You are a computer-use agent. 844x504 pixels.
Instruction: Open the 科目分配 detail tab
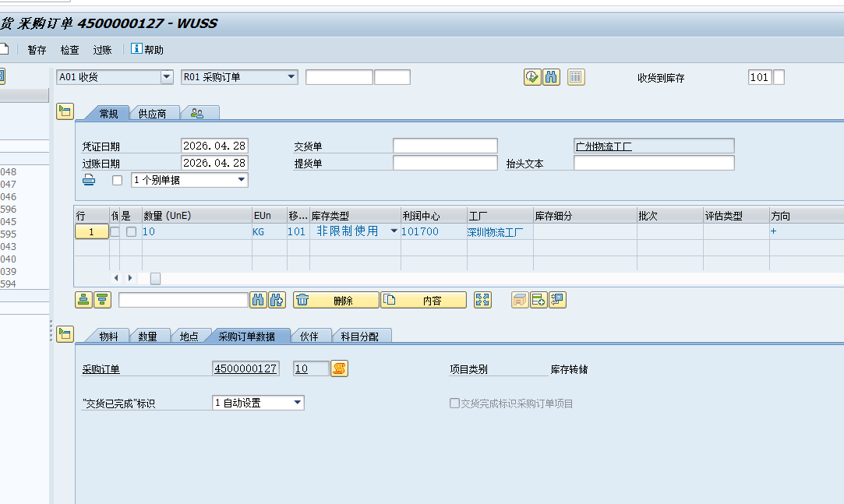pyautogui.click(x=359, y=337)
